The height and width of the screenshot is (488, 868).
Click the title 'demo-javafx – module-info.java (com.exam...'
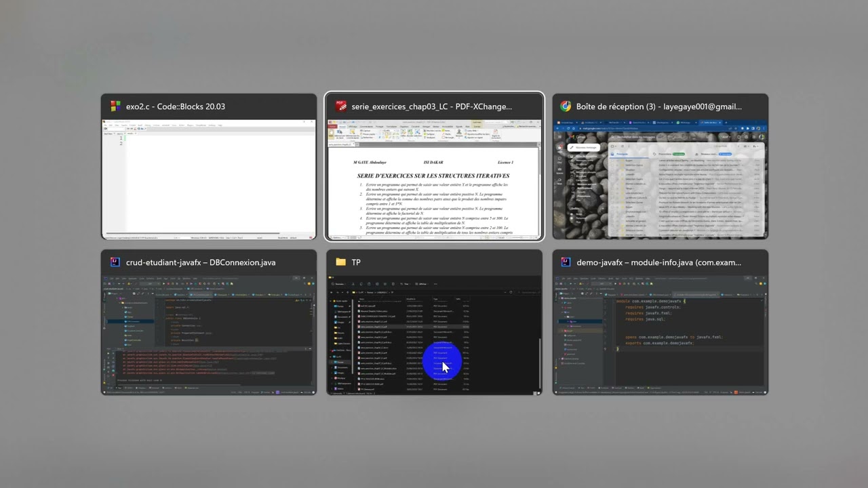point(658,262)
